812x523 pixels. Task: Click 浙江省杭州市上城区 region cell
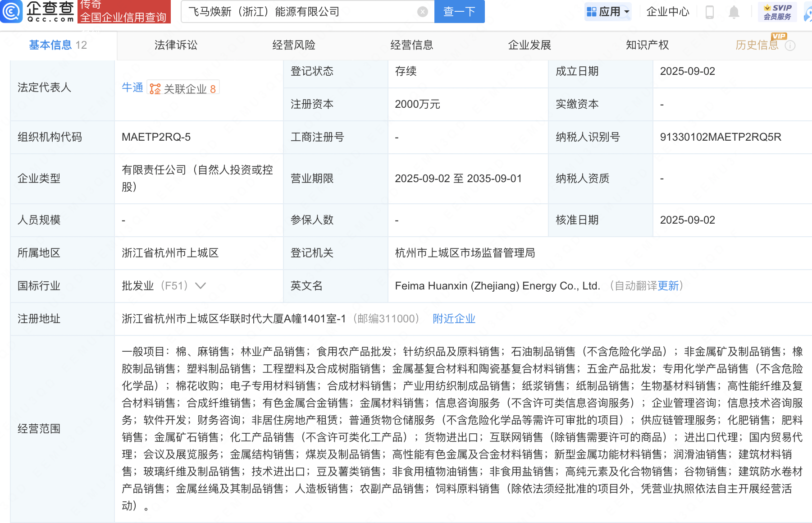coord(170,253)
